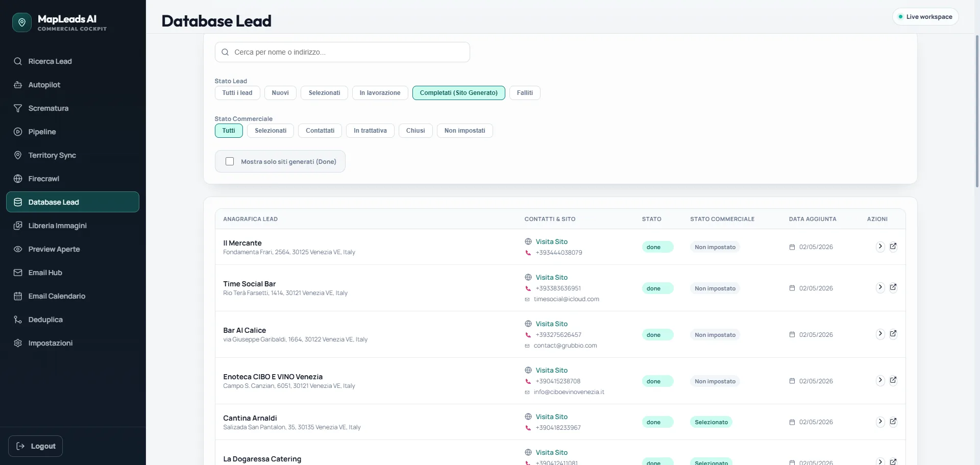The height and width of the screenshot is (465, 980).
Task: Open Ricerca Lead in sidebar
Action: click(72, 61)
